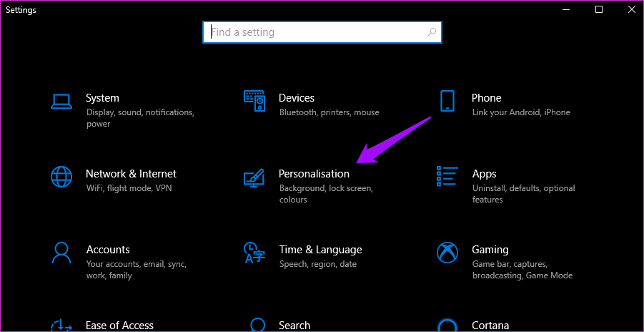Open the Cortana ring icon
Image resolution: width=644 pixels, height=332 pixels.
[x=447, y=325]
